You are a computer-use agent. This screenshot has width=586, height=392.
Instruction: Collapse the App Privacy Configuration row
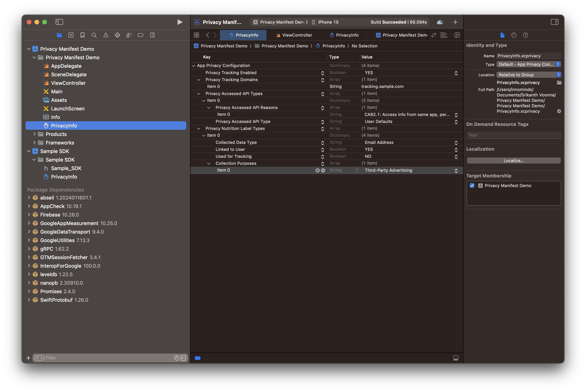coord(194,66)
